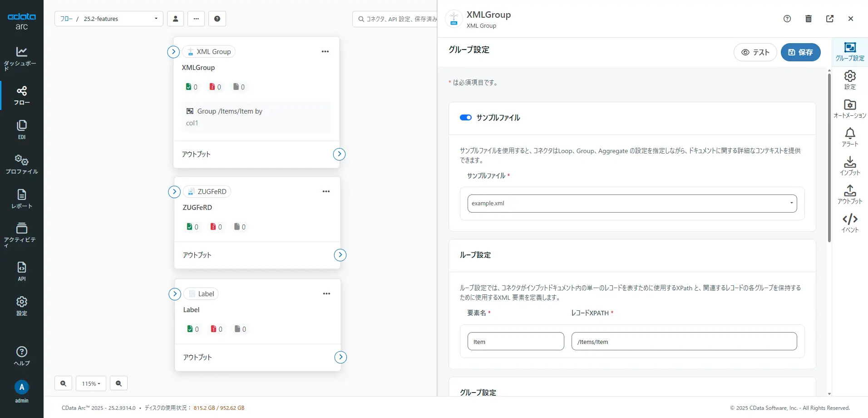This screenshot has width=868, height=418.
Task: Open the ヘルプ help sidebar item
Action: tap(21, 356)
